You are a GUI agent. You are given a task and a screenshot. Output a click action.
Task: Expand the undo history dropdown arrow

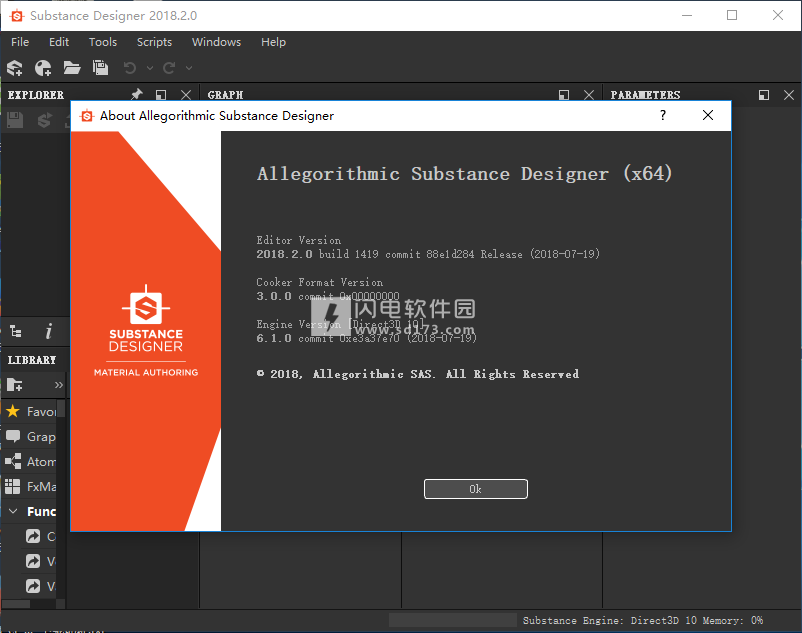tap(150, 67)
